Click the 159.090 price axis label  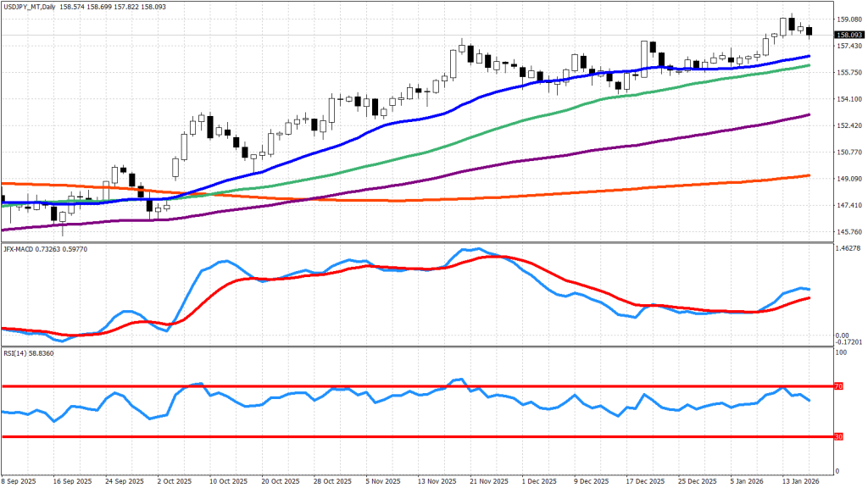pos(849,19)
